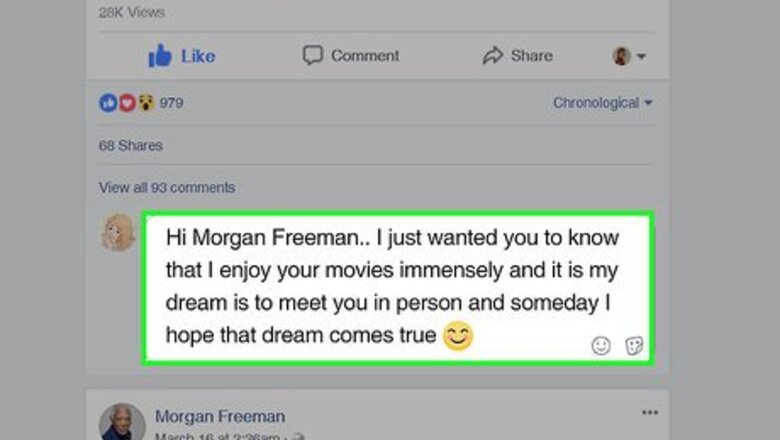Open the emoji picker in comment box
780x440 pixels.
point(600,346)
